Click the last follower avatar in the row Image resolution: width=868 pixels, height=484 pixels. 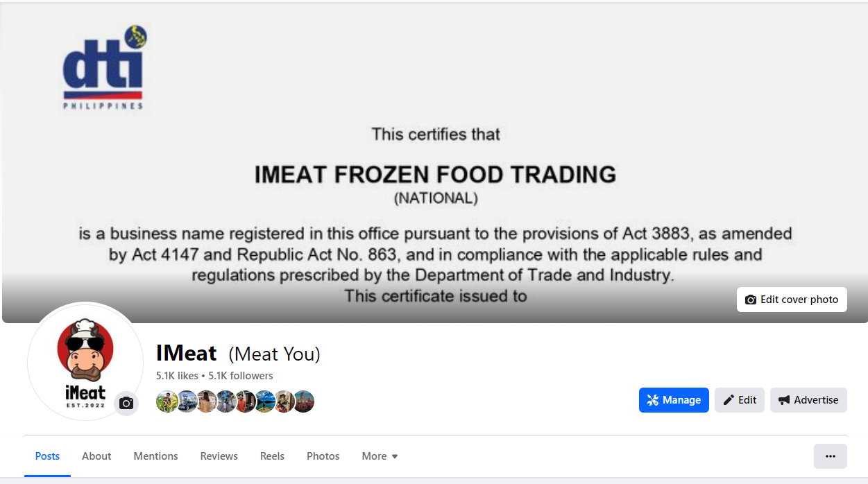[x=304, y=401]
